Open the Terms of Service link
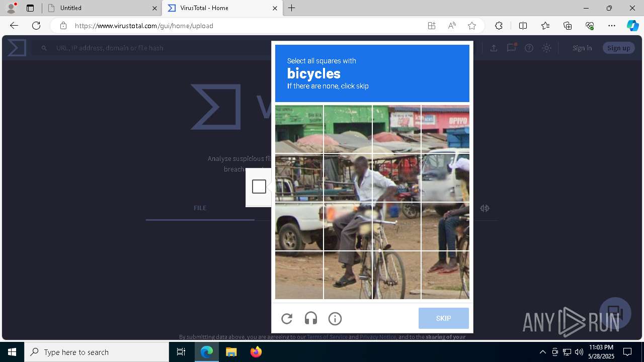The image size is (644, 362). pyautogui.click(x=327, y=337)
